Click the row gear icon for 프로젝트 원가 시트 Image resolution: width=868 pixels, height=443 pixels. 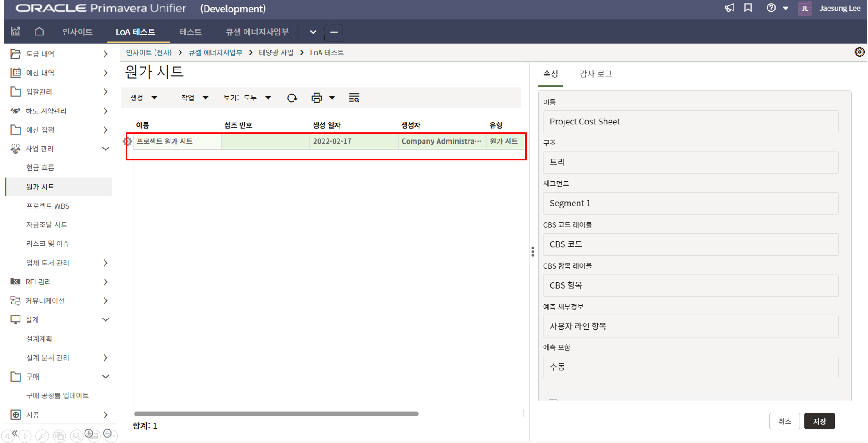tap(127, 141)
